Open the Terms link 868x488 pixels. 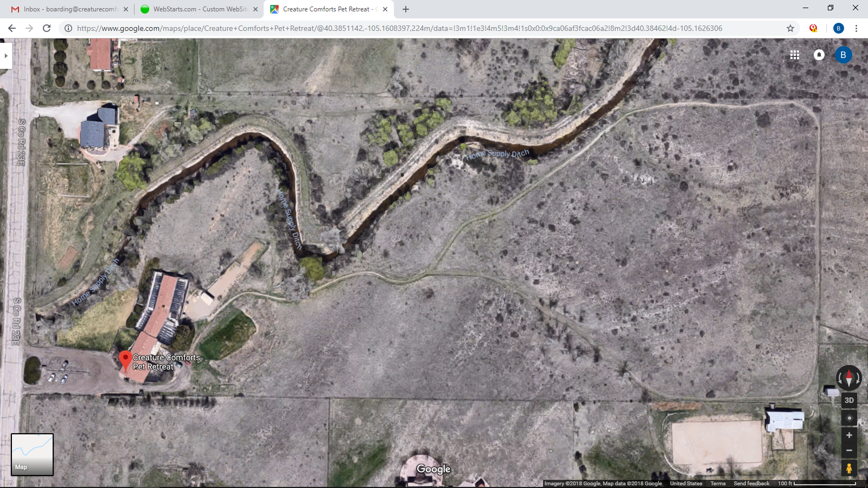(x=718, y=484)
